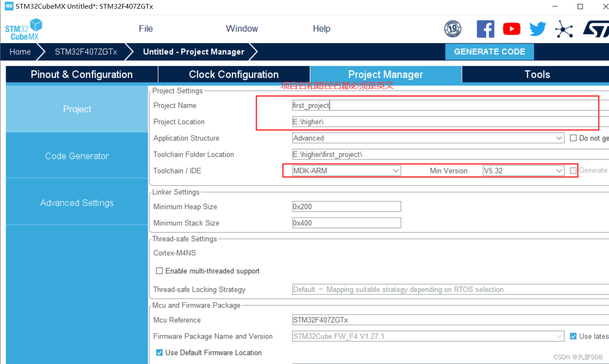Click the Thread-safe Settings group label
Screen dimensions: 609x364
click(184, 239)
